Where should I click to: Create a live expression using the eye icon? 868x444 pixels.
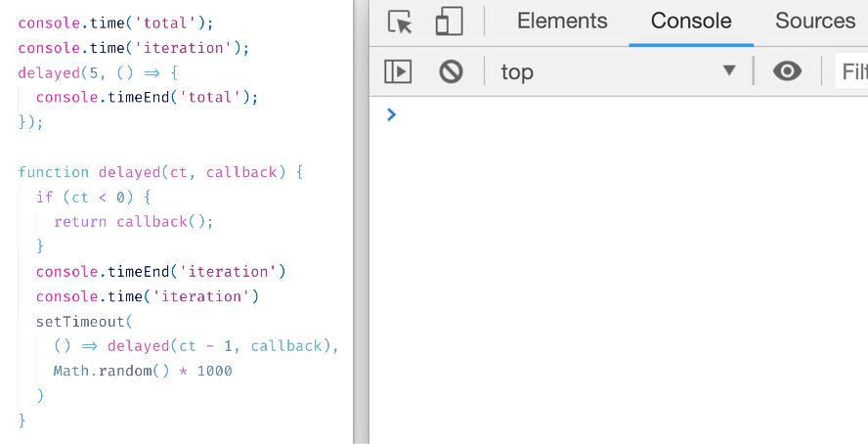click(787, 70)
